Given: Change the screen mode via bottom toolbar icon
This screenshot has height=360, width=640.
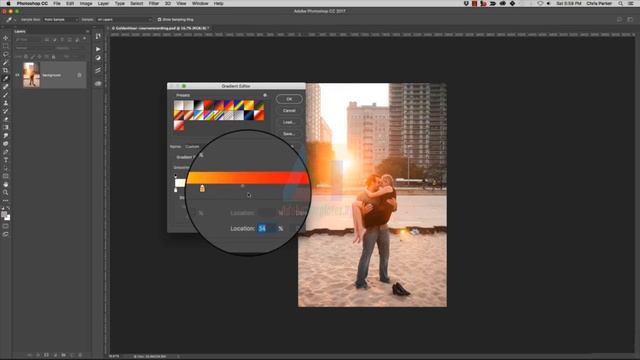Looking at the screenshot, I should [x=5, y=234].
